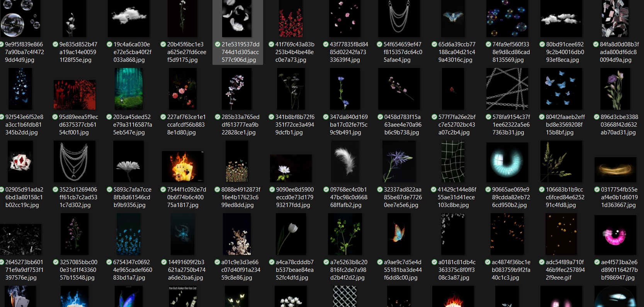The image size is (644, 307).
Task: Select blue butterflies thumbnail 92f543e6f52e8
Action: pyautogui.click(x=20, y=89)
